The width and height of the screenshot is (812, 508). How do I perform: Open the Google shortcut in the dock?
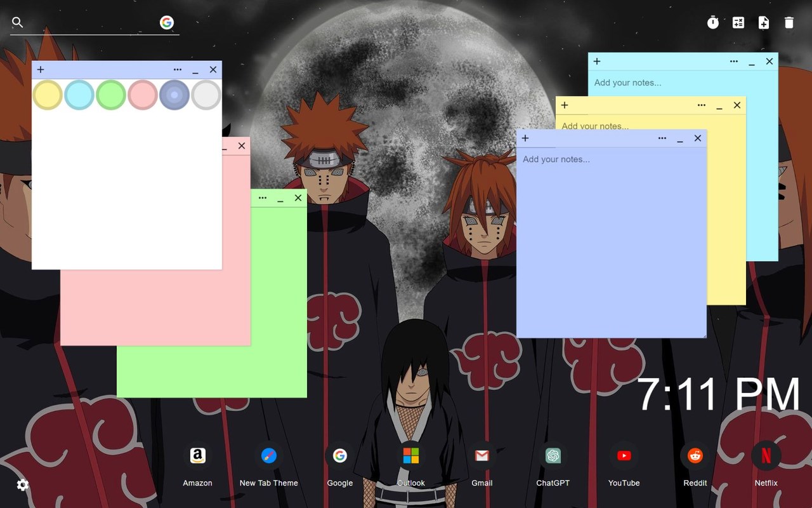click(339, 456)
